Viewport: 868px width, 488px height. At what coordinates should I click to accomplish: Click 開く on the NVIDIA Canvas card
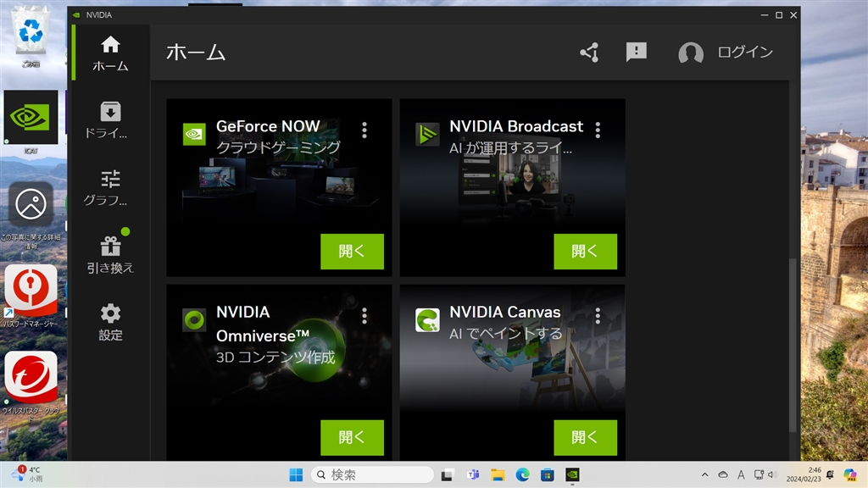point(586,437)
